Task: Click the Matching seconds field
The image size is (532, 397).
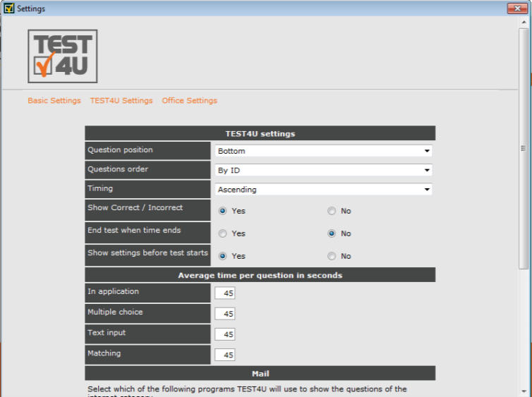Action: pyautogui.click(x=224, y=355)
